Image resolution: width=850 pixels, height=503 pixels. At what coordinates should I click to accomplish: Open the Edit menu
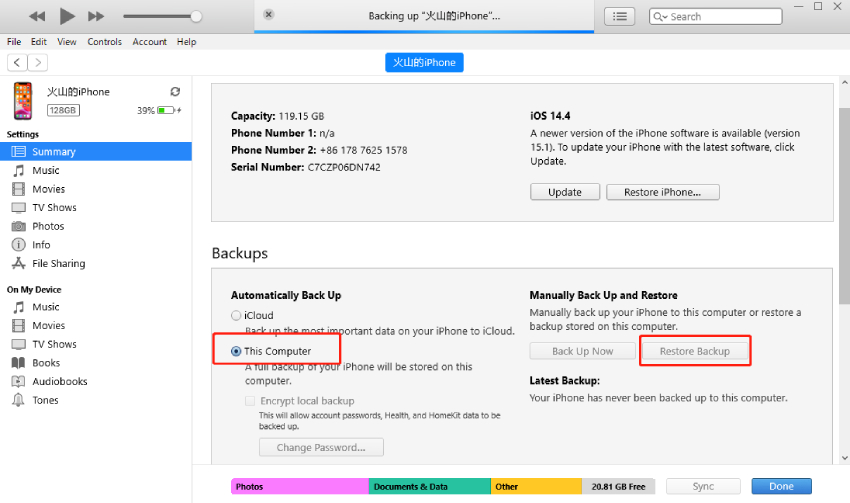click(x=38, y=42)
